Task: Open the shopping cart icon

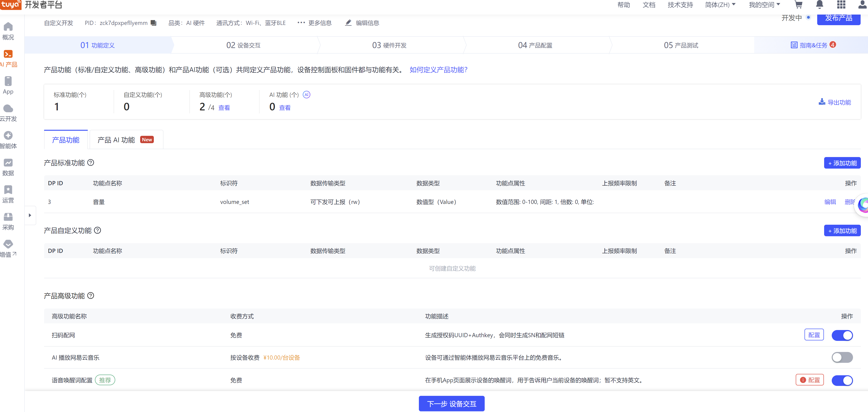Action: click(798, 5)
